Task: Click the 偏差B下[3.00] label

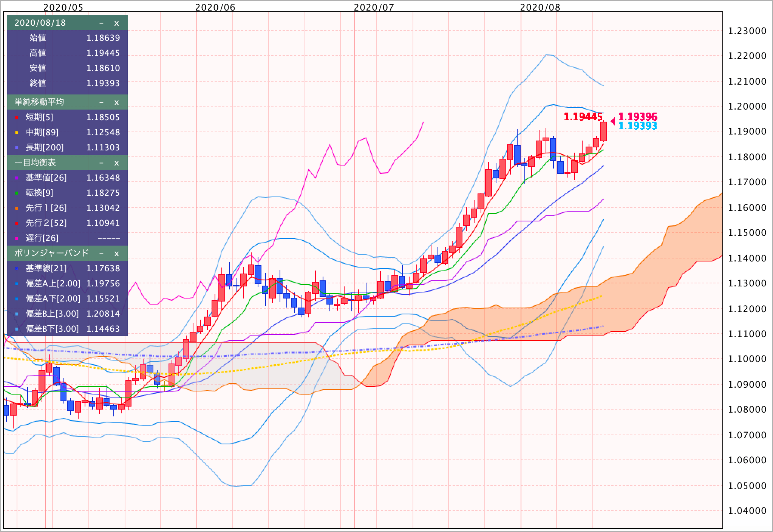Action: (x=52, y=329)
